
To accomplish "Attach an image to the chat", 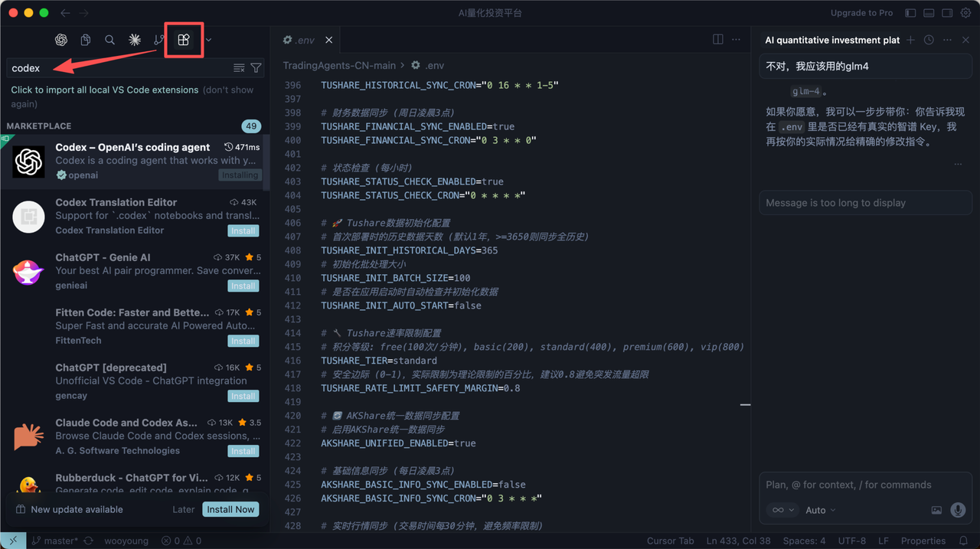I will pos(936,510).
